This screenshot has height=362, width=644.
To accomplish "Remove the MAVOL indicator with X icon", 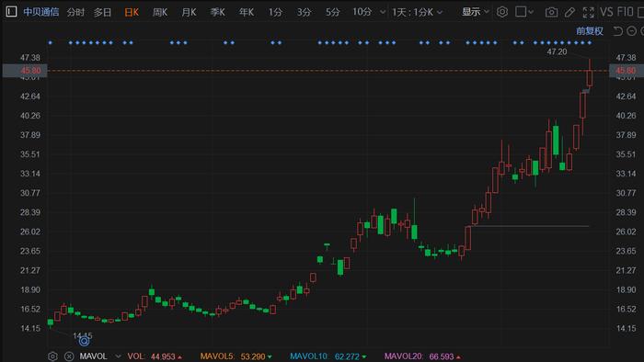I will (x=69, y=356).
